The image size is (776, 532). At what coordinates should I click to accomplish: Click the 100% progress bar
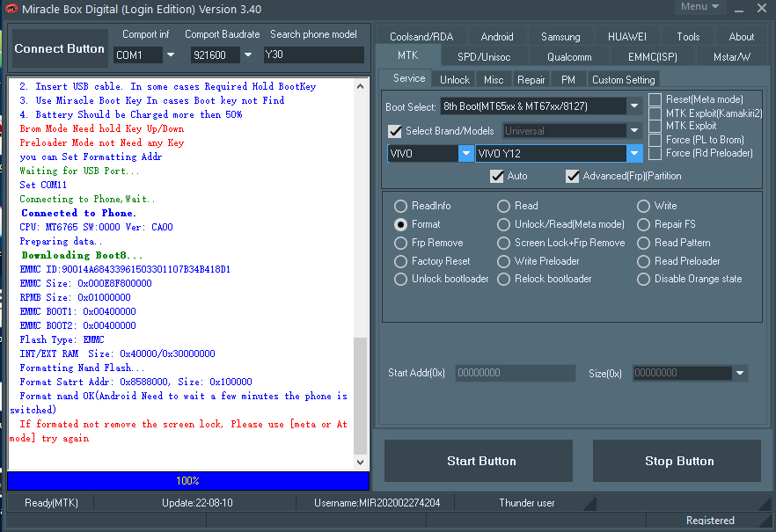[x=188, y=481]
